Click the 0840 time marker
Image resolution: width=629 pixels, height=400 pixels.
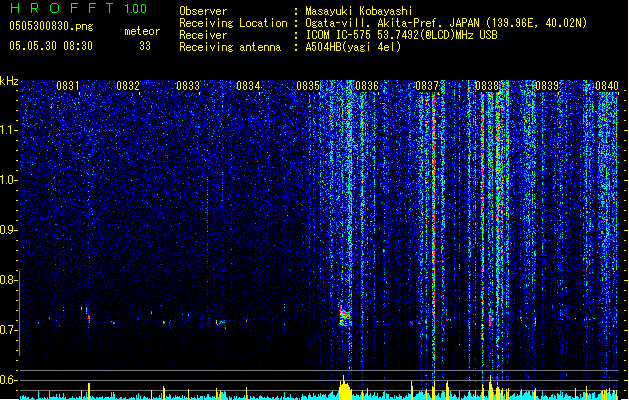[607, 86]
